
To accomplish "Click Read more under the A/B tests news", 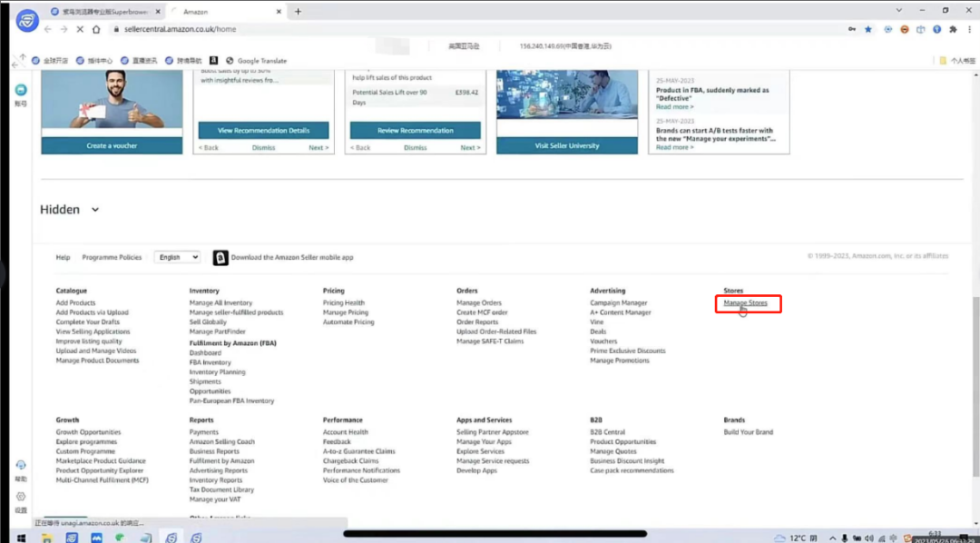I will [675, 148].
